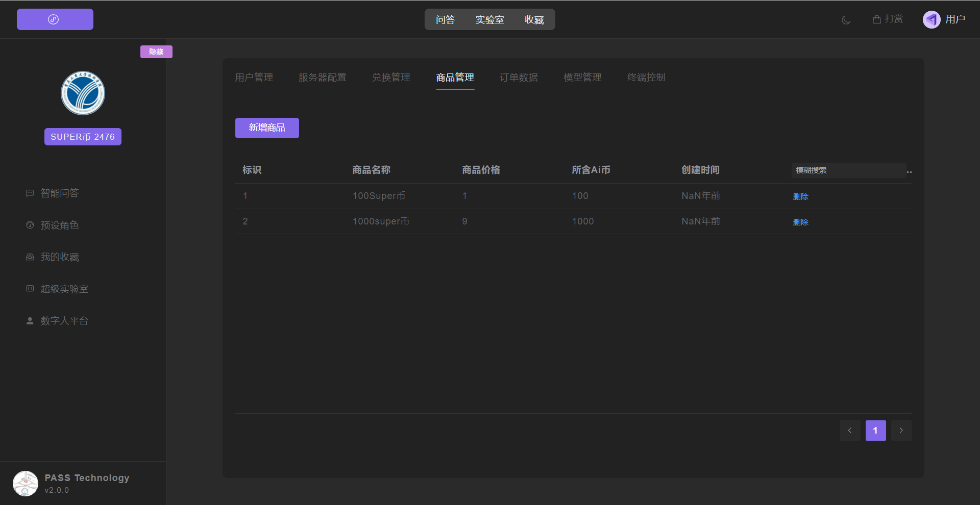Switch to the 用户管理 tab
This screenshot has height=505, width=980.
pyautogui.click(x=254, y=78)
